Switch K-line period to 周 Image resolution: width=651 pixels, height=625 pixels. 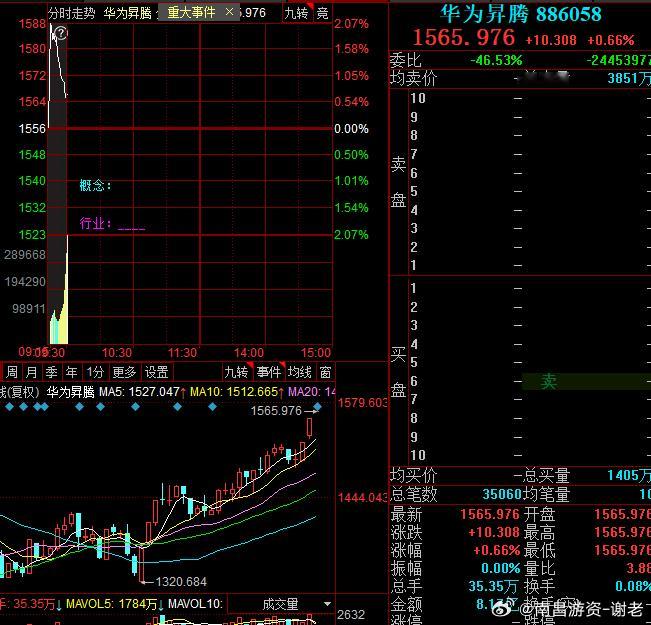pos(12,372)
